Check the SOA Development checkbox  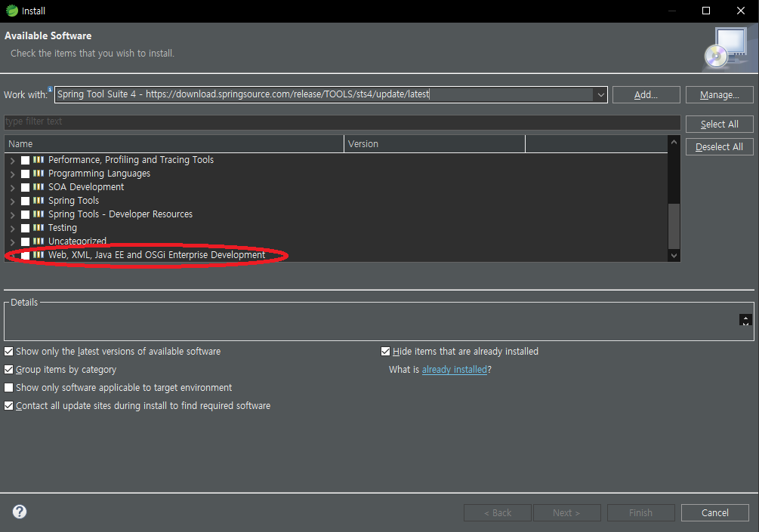(25, 187)
